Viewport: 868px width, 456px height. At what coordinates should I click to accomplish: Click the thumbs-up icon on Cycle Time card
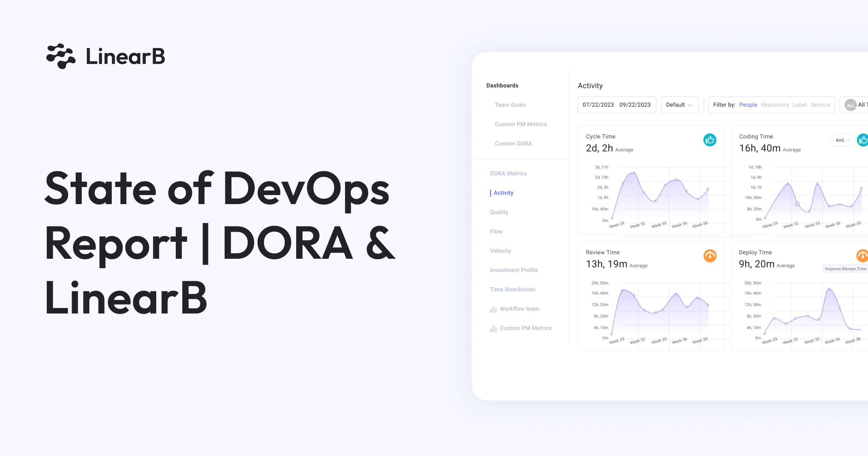coord(710,140)
